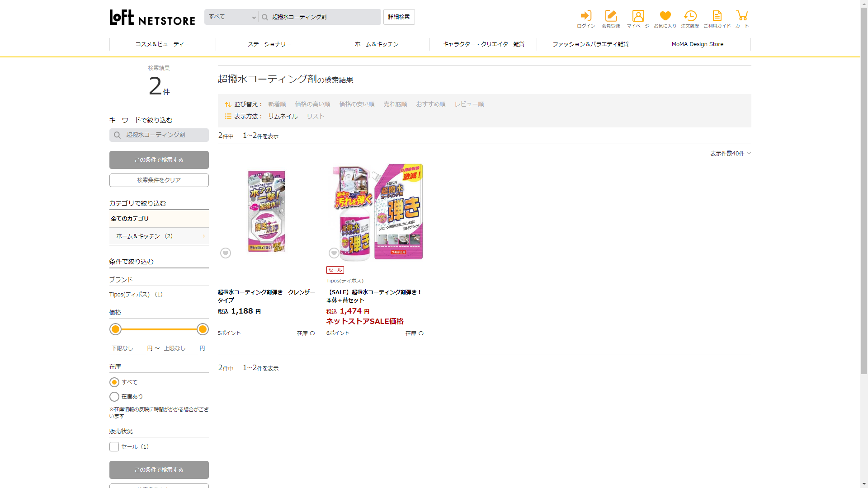This screenshot has width=868, height=488.
Task: Favorite the cleanser type product heart
Action: click(226, 253)
